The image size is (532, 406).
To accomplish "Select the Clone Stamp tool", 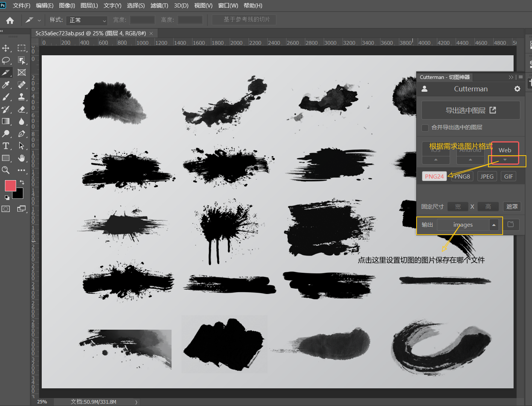I will pos(22,97).
